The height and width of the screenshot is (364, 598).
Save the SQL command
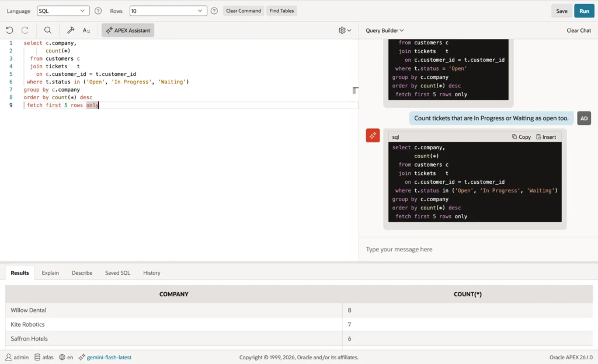pyautogui.click(x=561, y=10)
